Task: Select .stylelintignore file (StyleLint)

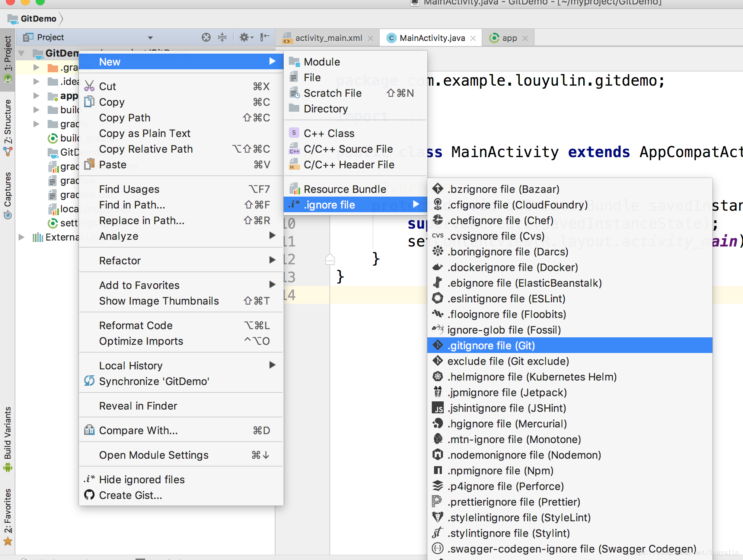Action: pos(570,517)
